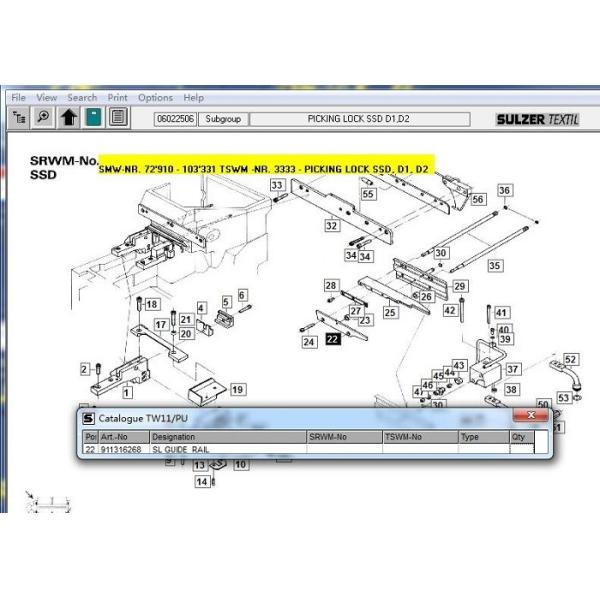This screenshot has height=600, width=600.
Task: Click the black up arrow icon
Action: click(x=68, y=118)
